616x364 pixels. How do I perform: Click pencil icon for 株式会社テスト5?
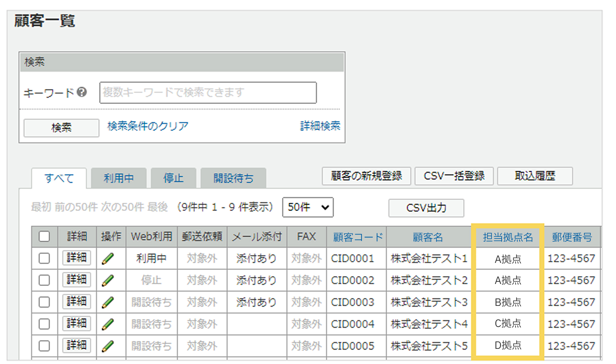tap(108, 346)
